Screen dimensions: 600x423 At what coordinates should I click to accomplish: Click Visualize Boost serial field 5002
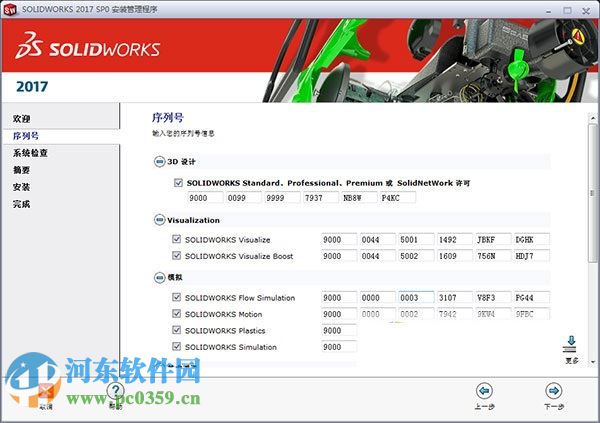pyautogui.click(x=416, y=256)
